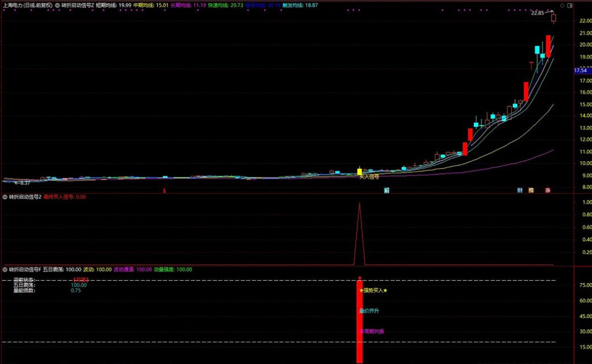This screenshot has height=364, width=592.
Task: Expand the 转折启动信号Z indicator menu
Action: 58,5
